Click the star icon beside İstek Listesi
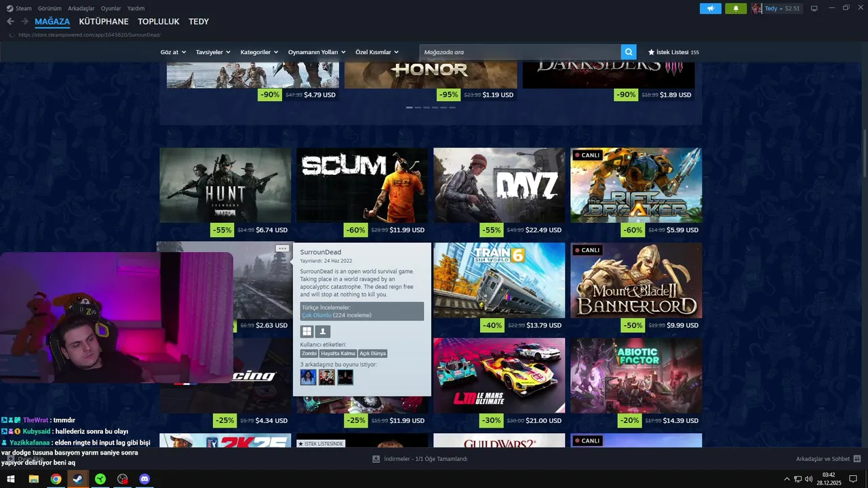This screenshot has width=868, height=488. [x=652, y=52]
